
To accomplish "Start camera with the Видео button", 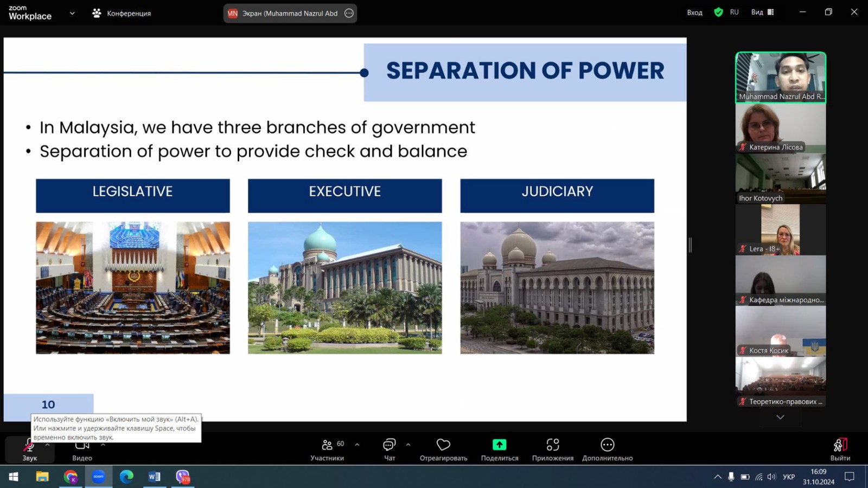I will click(x=82, y=450).
